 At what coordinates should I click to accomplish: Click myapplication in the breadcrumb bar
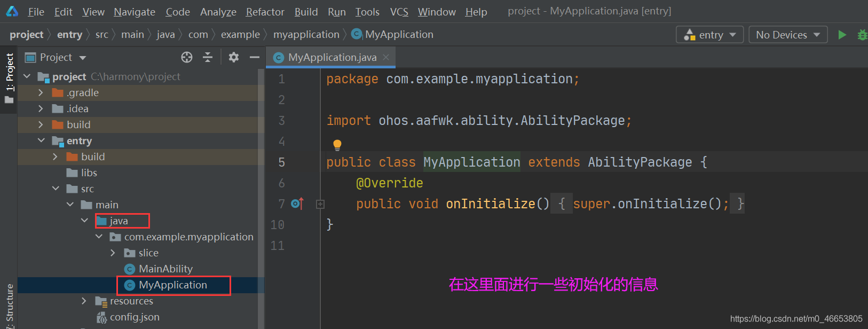[x=306, y=35]
